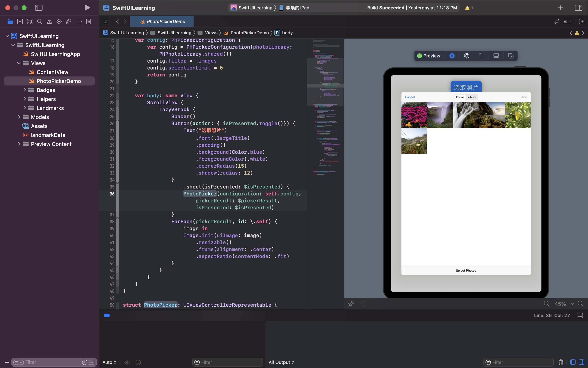Zoom in the preview canvas
This screenshot has width=588, height=368.
580,304
